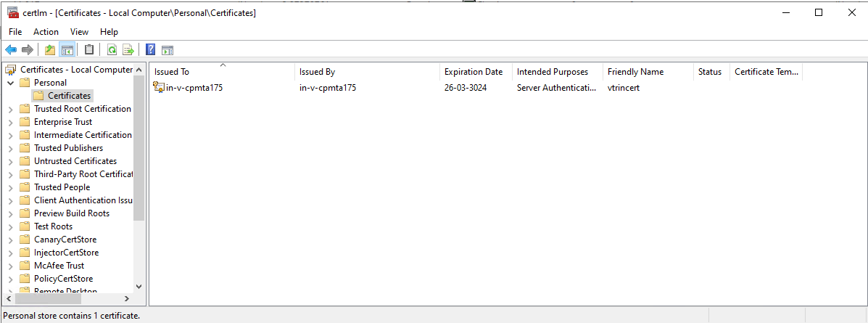Click the tree pane scroll right arrow

pos(127,298)
